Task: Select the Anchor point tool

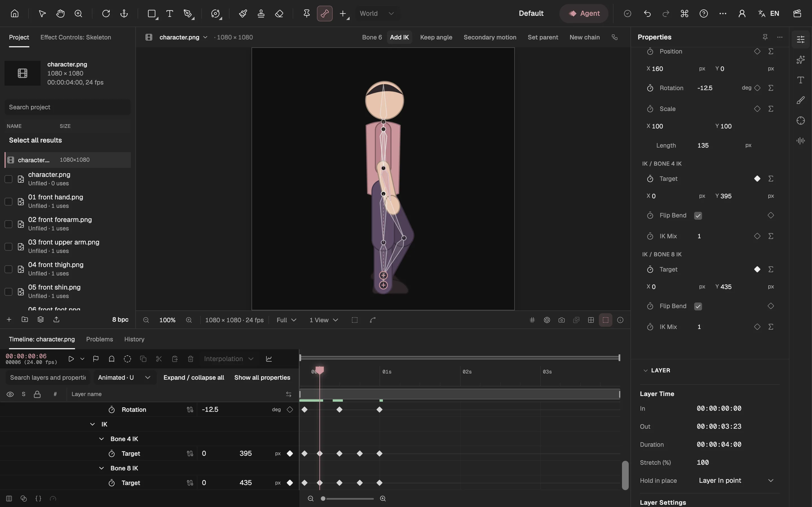Action: pyautogui.click(x=124, y=14)
